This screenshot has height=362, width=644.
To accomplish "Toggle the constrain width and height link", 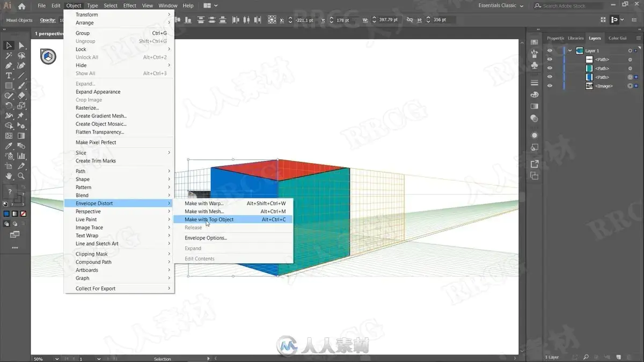I will click(409, 20).
